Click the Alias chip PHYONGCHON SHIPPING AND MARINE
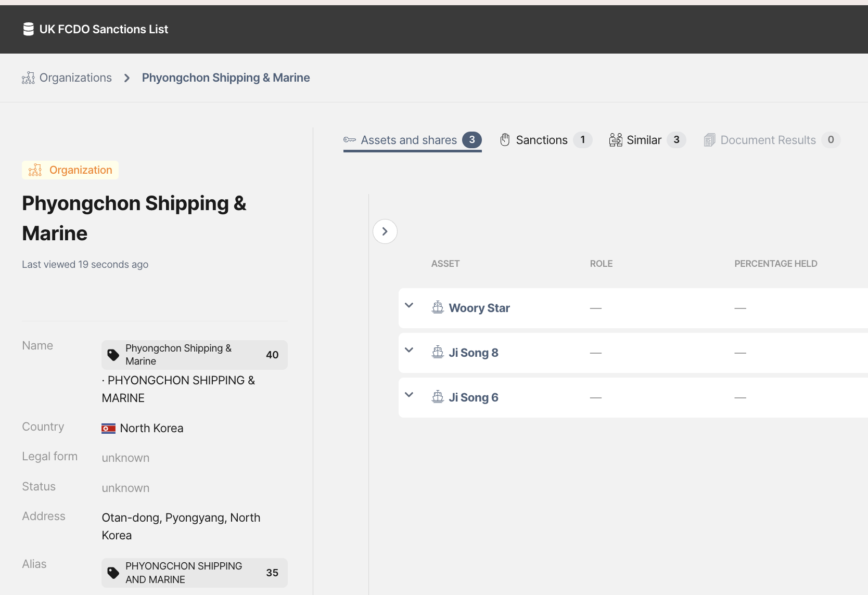The height and width of the screenshot is (595, 868). tap(195, 573)
